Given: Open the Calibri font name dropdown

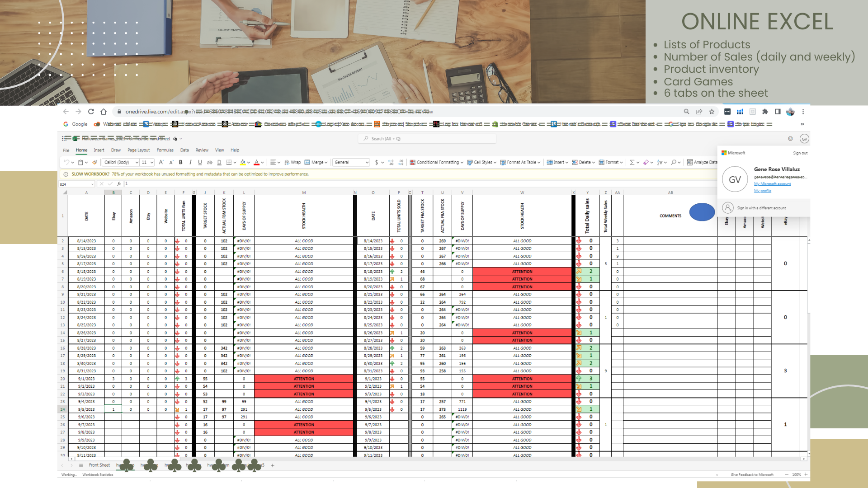Looking at the screenshot, I should click(x=121, y=162).
